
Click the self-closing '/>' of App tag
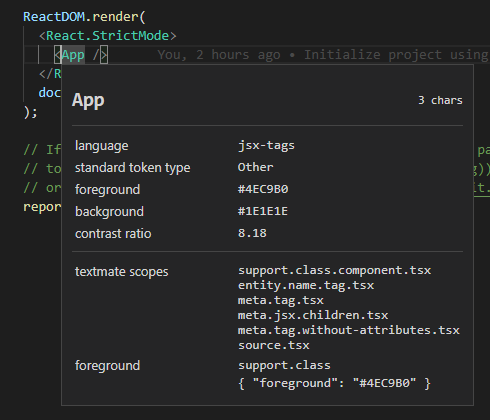pyautogui.click(x=100, y=55)
